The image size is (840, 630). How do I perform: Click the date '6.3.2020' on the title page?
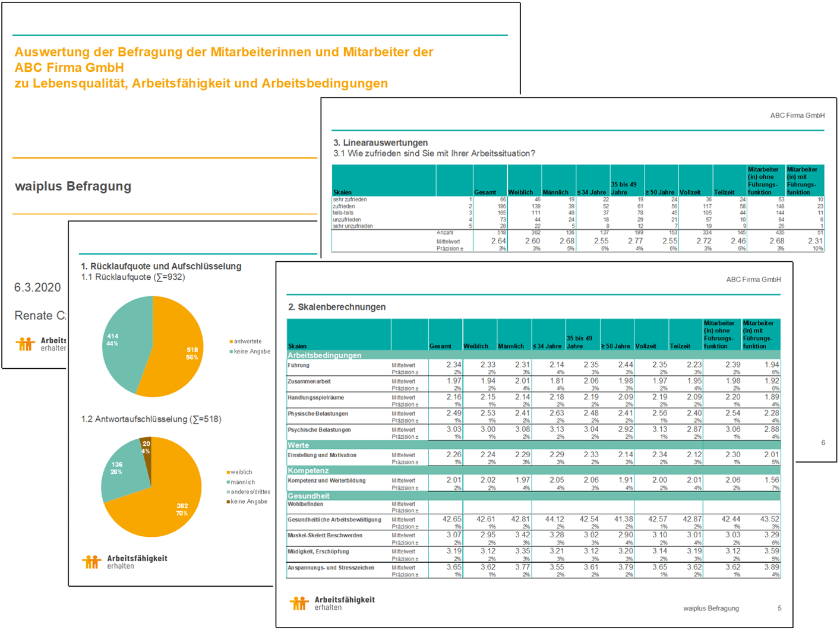tap(37, 287)
